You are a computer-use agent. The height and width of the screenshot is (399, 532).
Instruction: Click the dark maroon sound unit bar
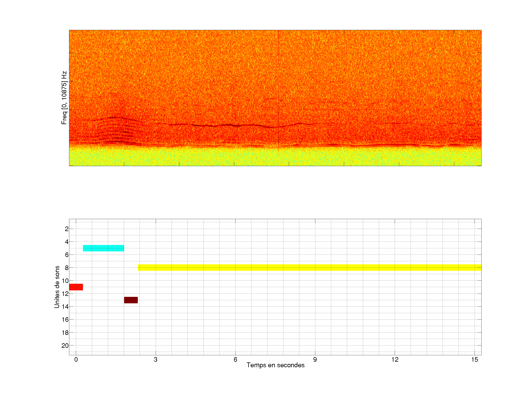click(131, 300)
